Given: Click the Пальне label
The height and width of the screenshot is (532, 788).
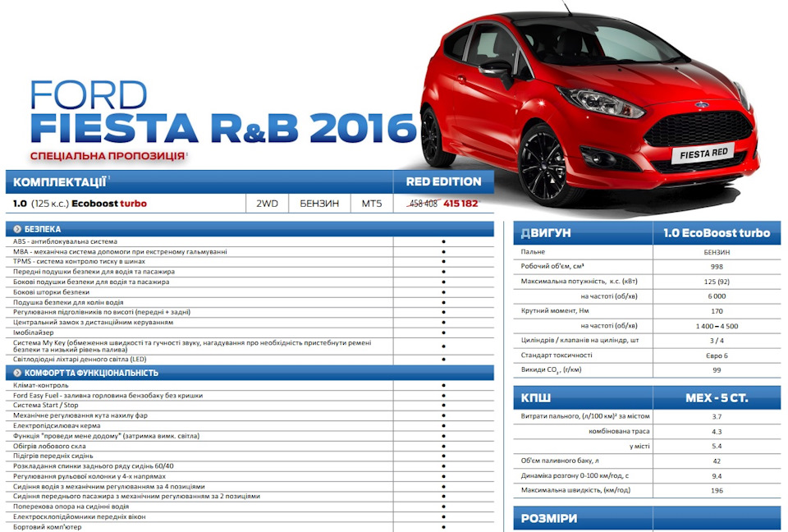Looking at the screenshot, I should pyautogui.click(x=533, y=252).
